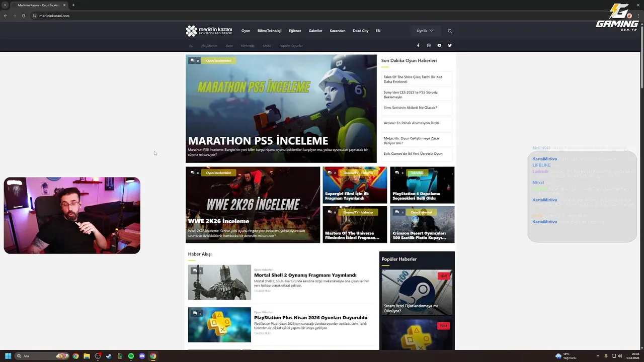Click the network icon in system tray
This screenshot has height=362, width=644.
tap(614, 356)
